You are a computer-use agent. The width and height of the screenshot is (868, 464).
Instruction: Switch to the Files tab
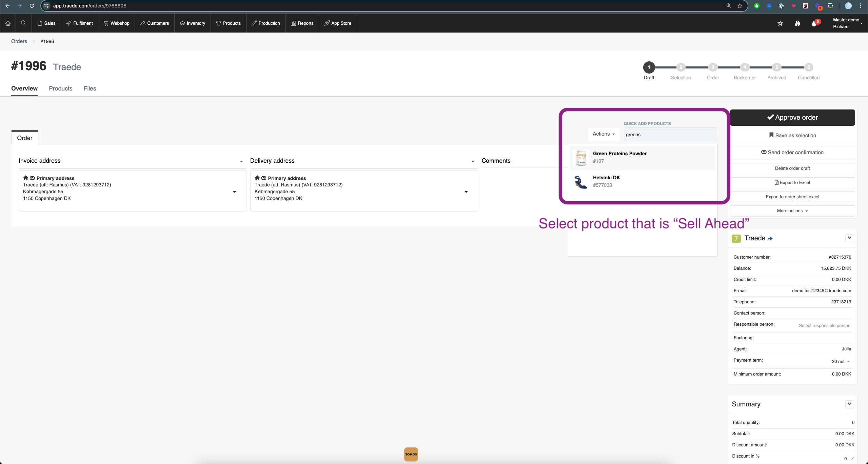90,88
